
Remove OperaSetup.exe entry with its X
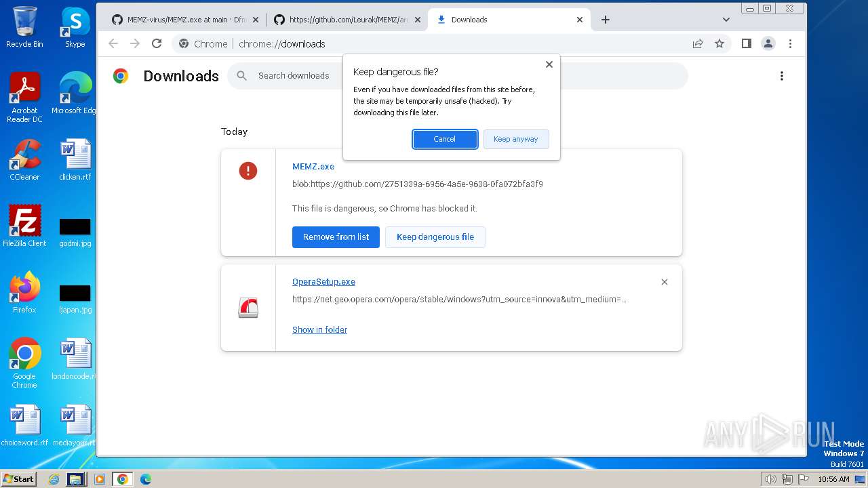tap(665, 282)
